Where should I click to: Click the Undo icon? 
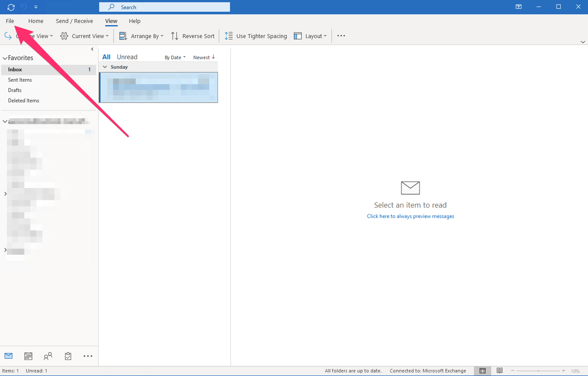click(23, 7)
